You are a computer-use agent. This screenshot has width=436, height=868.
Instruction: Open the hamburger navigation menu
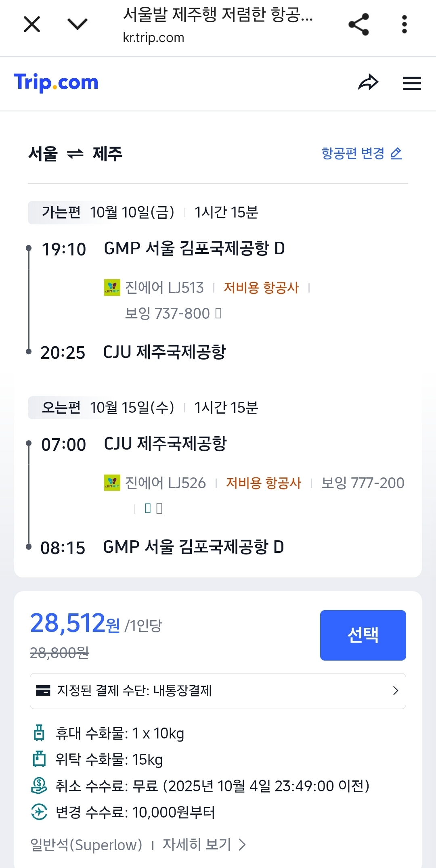click(x=412, y=84)
